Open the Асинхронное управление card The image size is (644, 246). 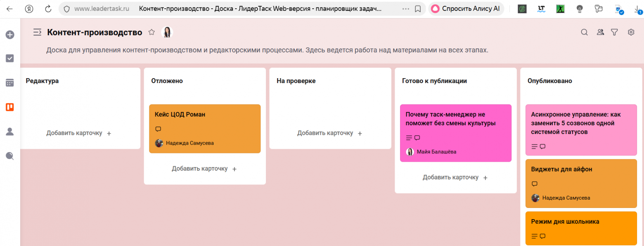click(581, 130)
